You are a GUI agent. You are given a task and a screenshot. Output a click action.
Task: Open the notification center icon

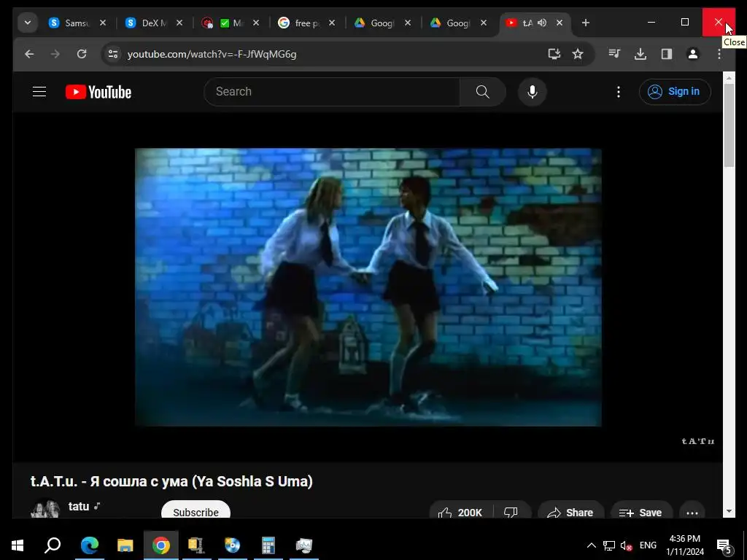(724, 545)
